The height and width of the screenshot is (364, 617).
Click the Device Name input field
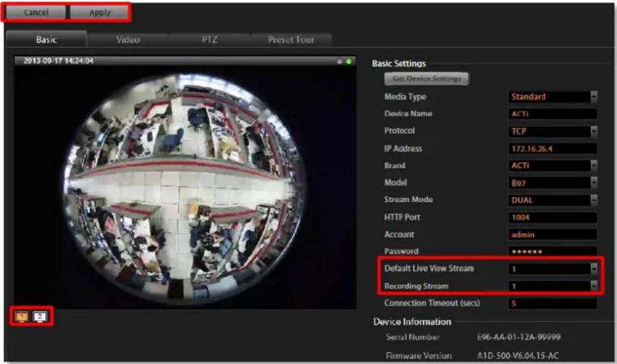pos(553,114)
